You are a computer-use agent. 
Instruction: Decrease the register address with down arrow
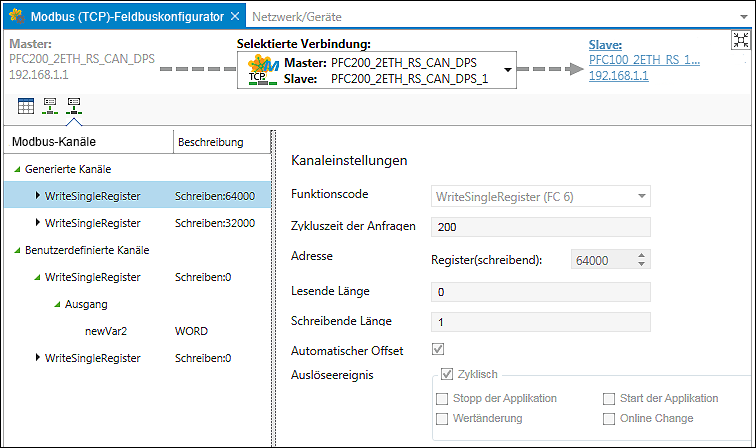[641, 264]
